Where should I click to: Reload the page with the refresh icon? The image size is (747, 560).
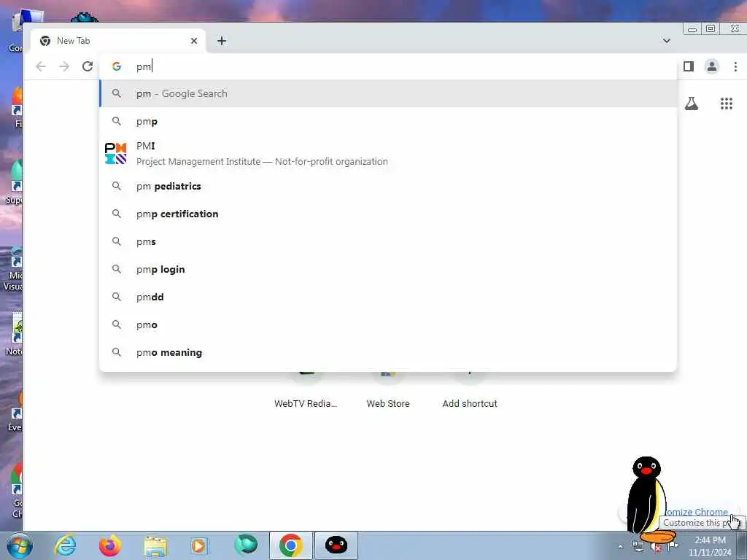click(88, 66)
